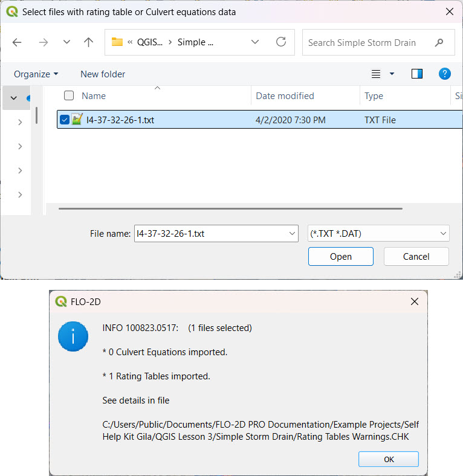The width and height of the screenshot is (463, 476).
Task: Open the Recent locations chevron
Action: click(x=66, y=42)
